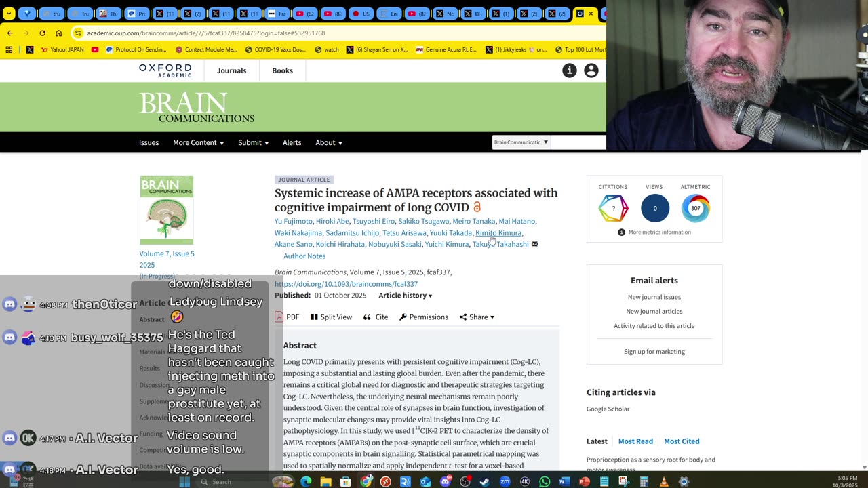Open the Google Scholar citing link
This screenshot has width=868, height=488.
[608, 409]
